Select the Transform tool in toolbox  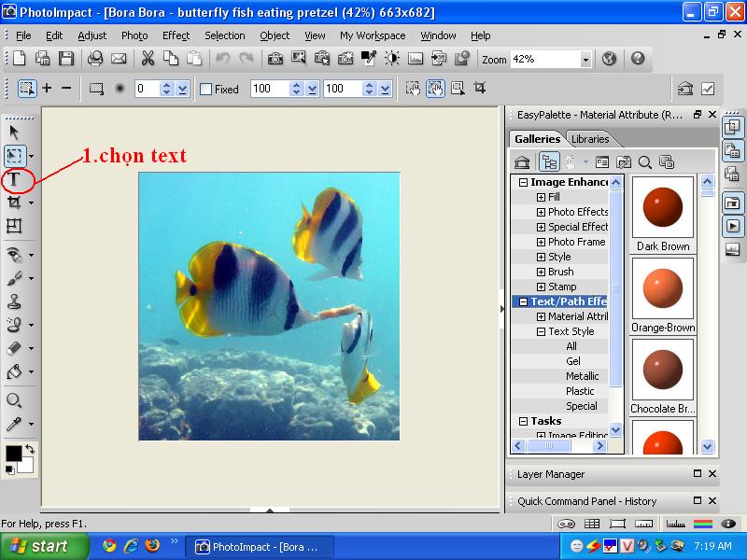tap(14, 225)
